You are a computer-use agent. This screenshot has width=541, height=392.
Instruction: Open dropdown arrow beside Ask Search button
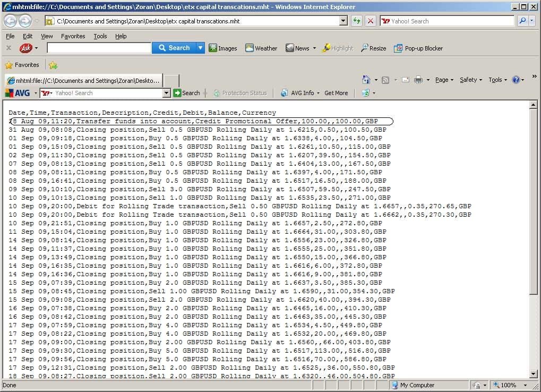pyautogui.click(x=200, y=48)
